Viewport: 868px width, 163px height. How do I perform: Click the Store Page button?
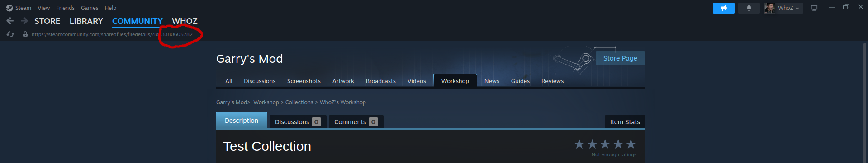click(620, 58)
